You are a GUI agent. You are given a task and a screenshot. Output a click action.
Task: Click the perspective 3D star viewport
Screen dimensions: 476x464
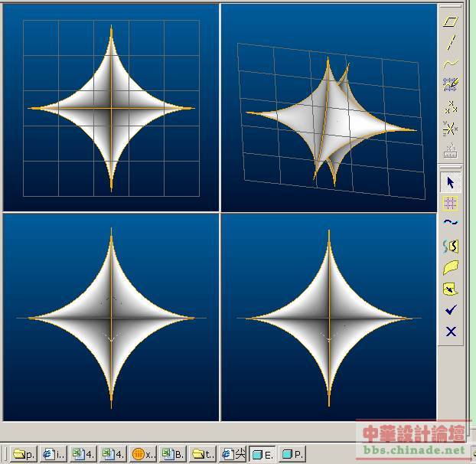(329, 107)
